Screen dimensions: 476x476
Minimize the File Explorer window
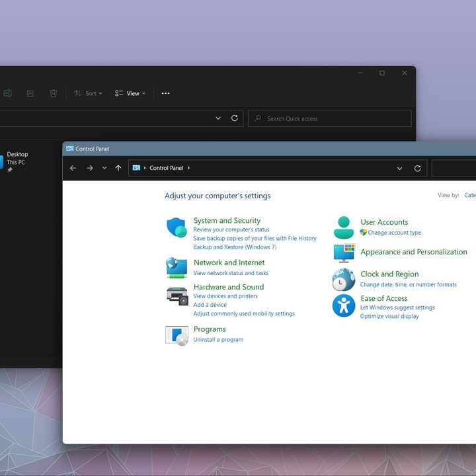click(360, 73)
